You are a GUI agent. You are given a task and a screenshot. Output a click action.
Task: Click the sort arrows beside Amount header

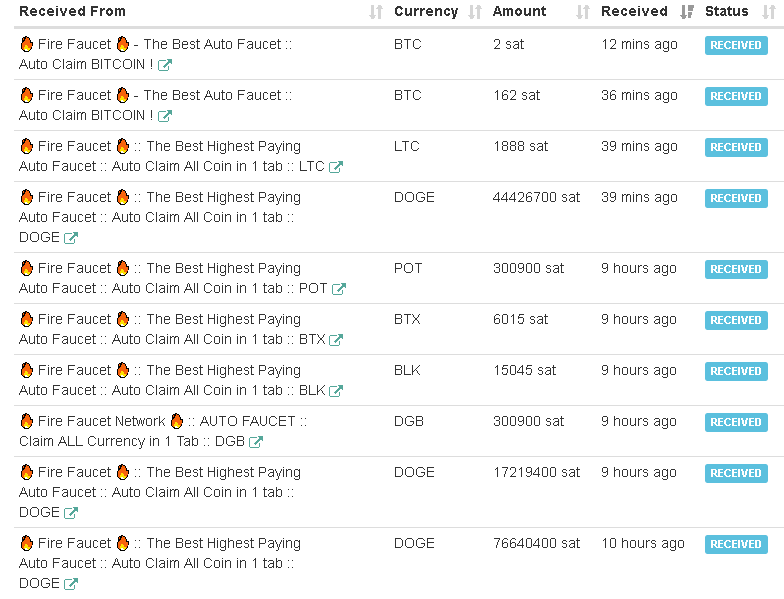tap(583, 12)
